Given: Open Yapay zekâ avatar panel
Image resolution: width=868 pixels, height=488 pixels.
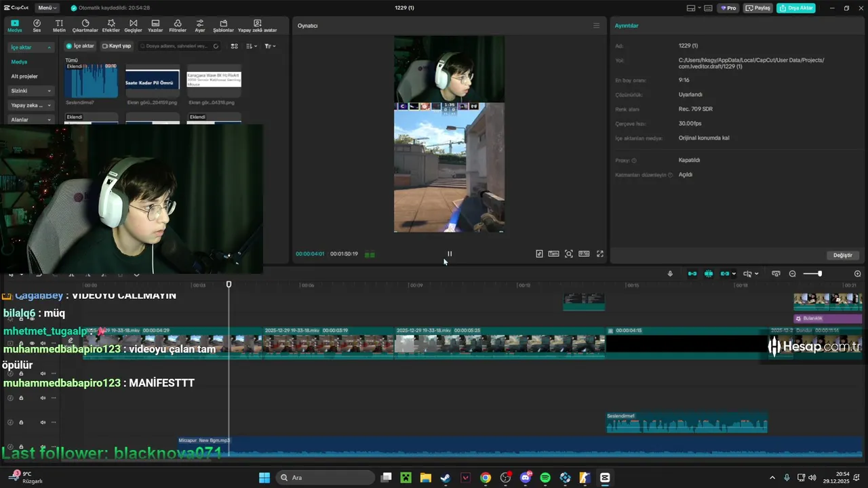Looking at the screenshot, I should 257,26.
